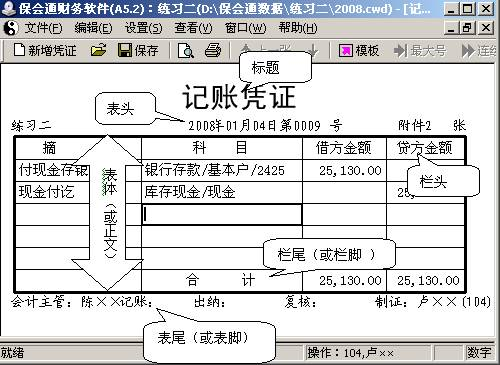This screenshot has height=365, width=500.
Task: Open the 帮助(H) menu
Action: pyautogui.click(x=298, y=28)
